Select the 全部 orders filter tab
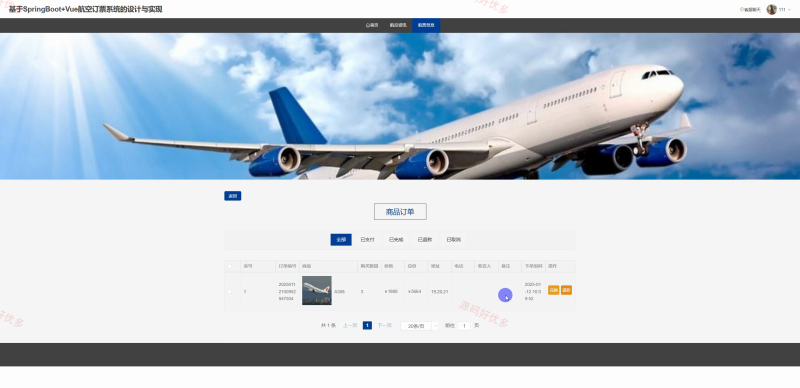Image resolution: width=800 pixels, height=388 pixels. (x=341, y=239)
